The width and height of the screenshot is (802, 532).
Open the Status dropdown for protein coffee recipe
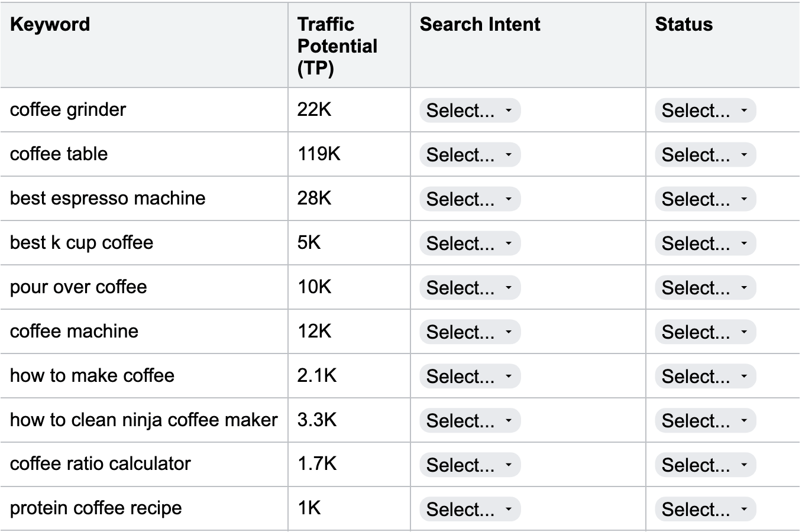click(705, 509)
